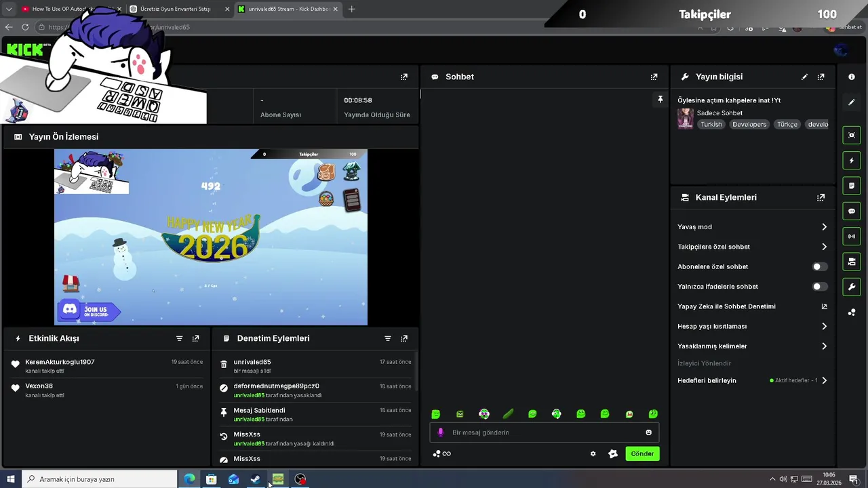This screenshot has width=868, height=488.
Task: Click the pencil icon in right sidebar
Action: tap(852, 102)
